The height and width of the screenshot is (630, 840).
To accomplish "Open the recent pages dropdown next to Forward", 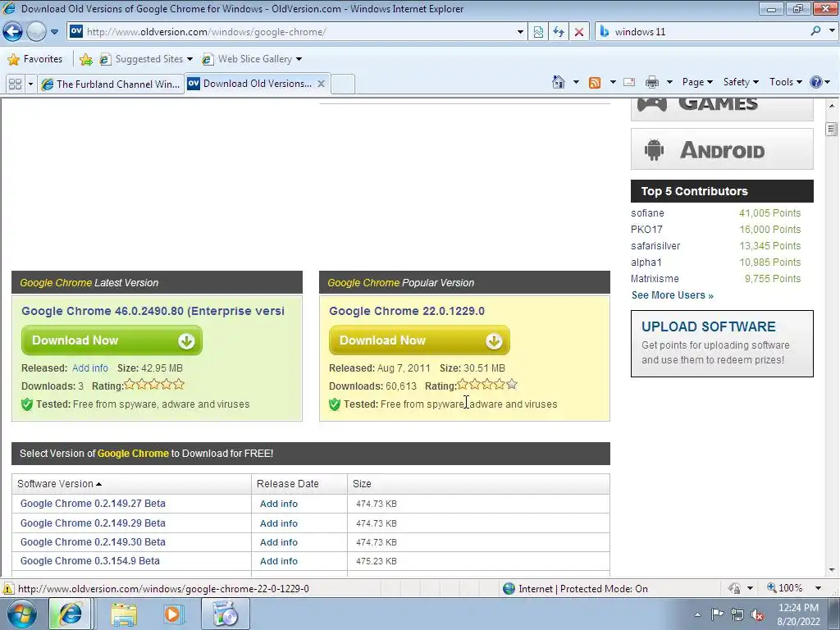I will (x=54, y=32).
